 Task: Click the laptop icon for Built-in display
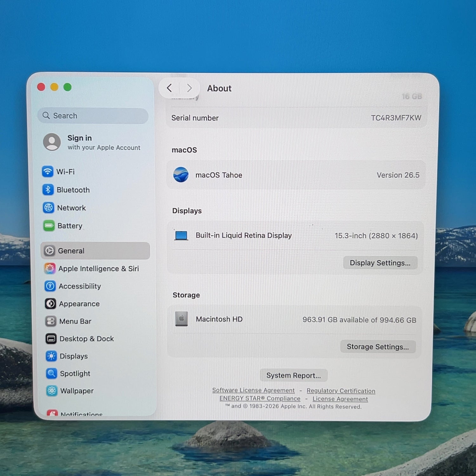(x=181, y=235)
